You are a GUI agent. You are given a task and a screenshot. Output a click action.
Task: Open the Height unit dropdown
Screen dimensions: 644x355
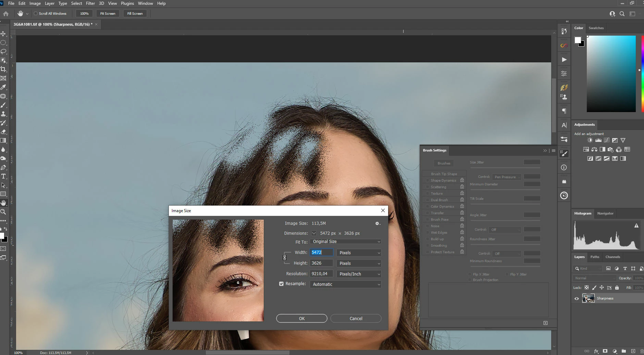pyautogui.click(x=359, y=264)
